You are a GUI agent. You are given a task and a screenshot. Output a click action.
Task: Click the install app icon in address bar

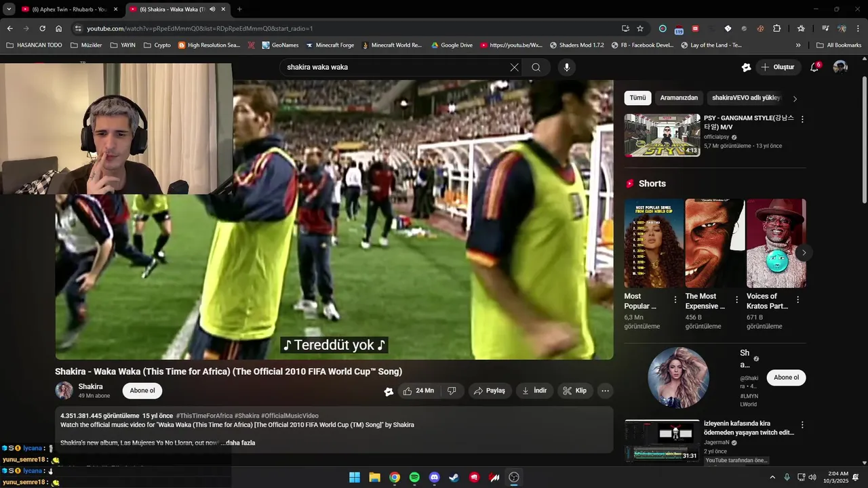click(x=625, y=28)
